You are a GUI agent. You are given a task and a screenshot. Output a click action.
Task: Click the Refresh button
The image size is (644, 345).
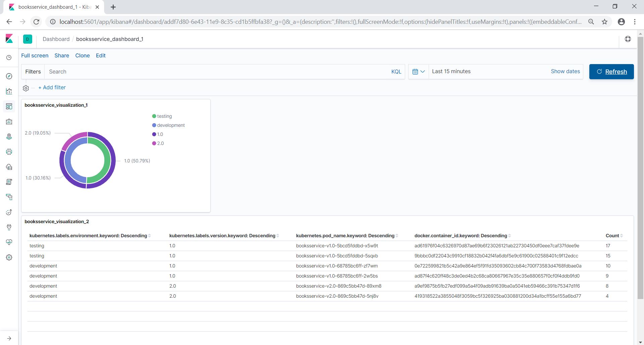point(611,71)
